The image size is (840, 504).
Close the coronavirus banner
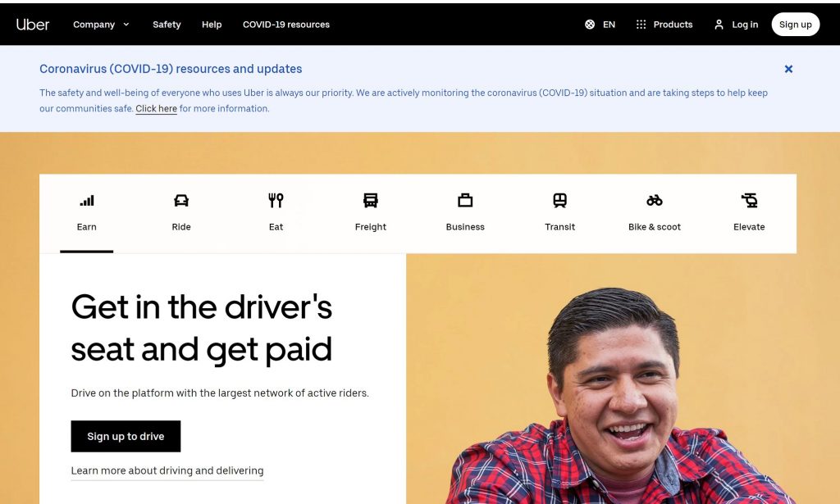788,69
